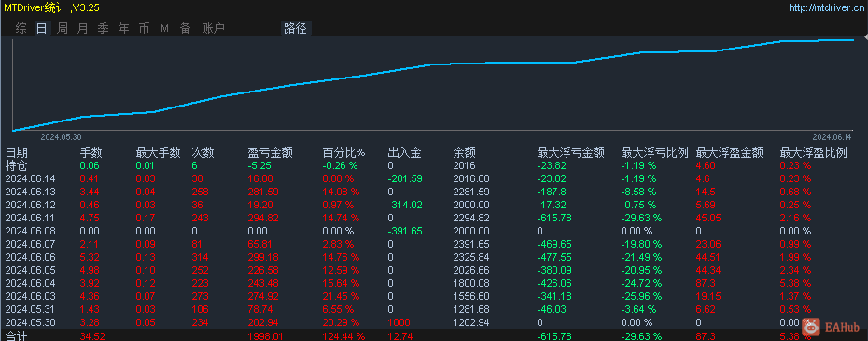Select the 2024.06.11 date row
This screenshot has height=341, width=868.
click(x=30, y=218)
